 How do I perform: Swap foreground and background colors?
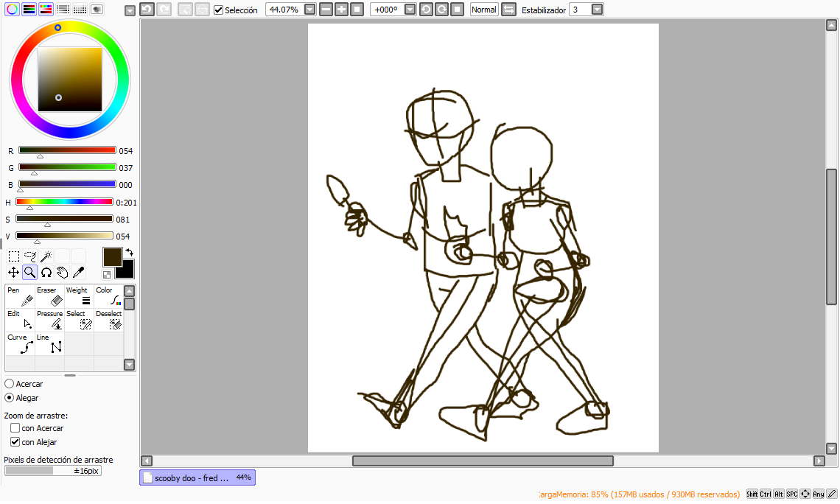pyautogui.click(x=129, y=252)
